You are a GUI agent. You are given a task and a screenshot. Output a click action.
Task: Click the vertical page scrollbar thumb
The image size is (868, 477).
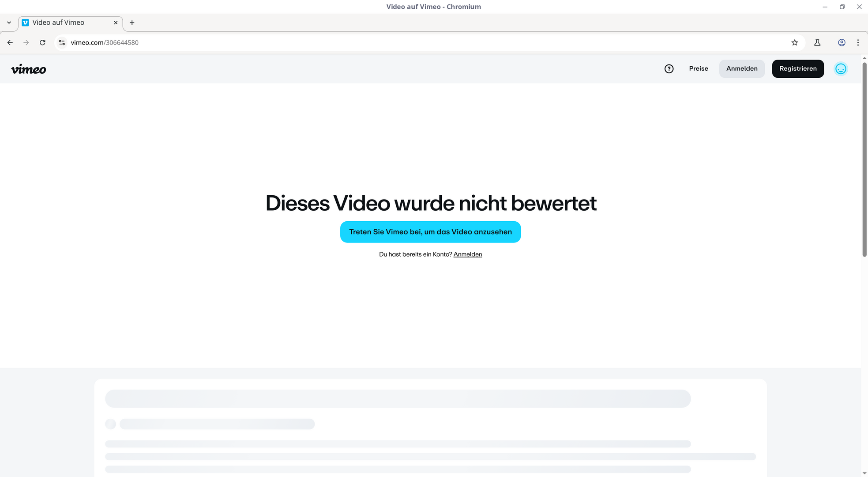(x=864, y=159)
